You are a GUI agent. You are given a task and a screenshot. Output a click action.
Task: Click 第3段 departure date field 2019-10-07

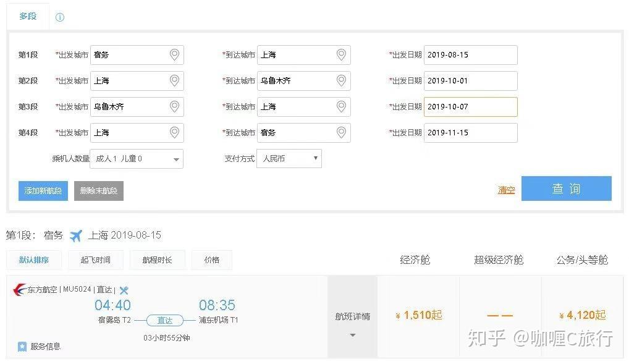[x=471, y=107]
